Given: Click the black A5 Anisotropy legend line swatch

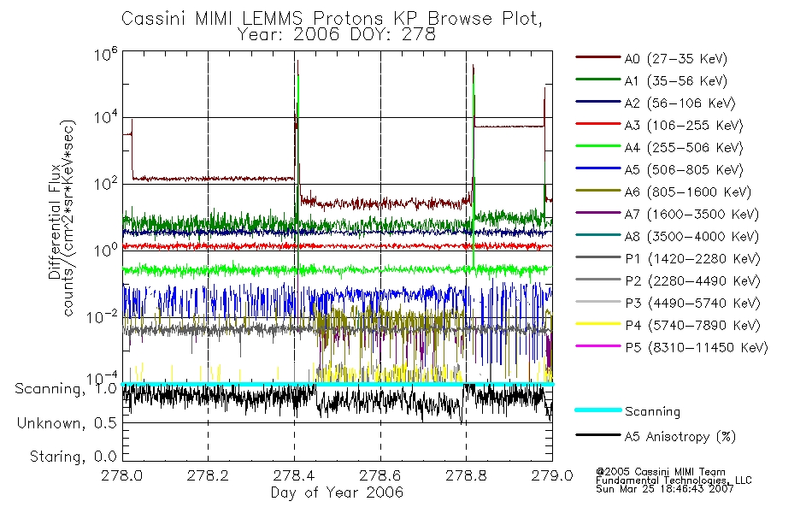Looking at the screenshot, I should (597, 435).
